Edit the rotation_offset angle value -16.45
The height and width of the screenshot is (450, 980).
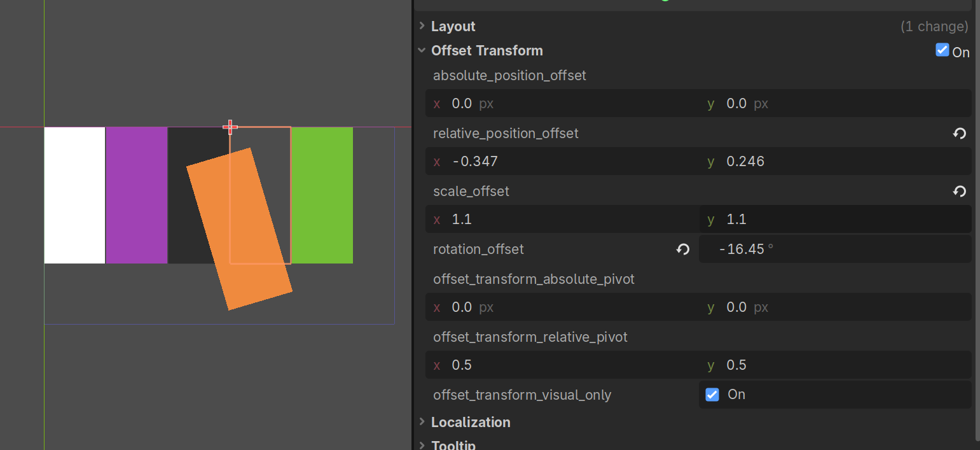click(745, 249)
